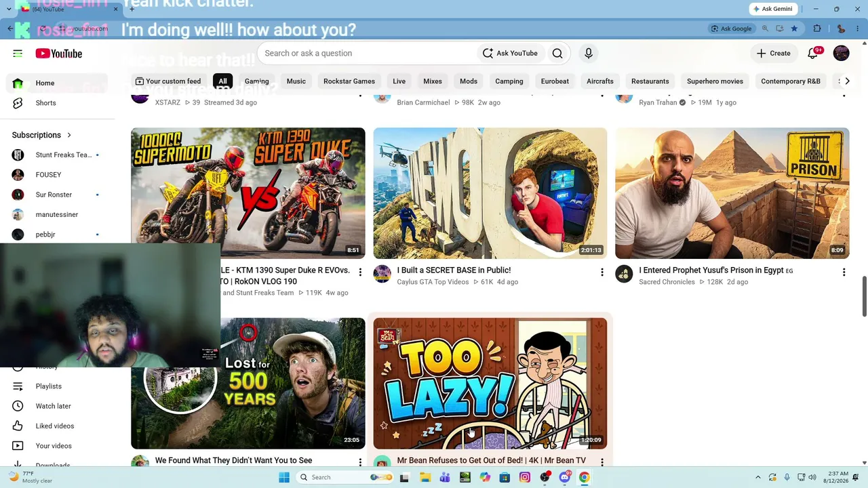Open the Prison in Egypt video thumbnail
868x488 pixels.
[x=732, y=193]
